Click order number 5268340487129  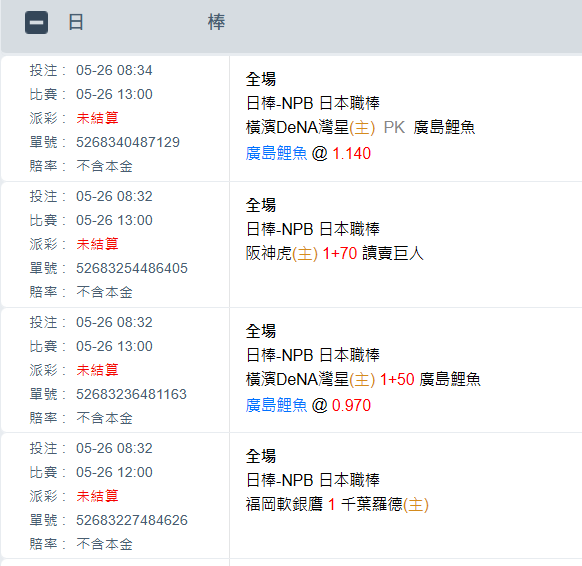point(128,142)
